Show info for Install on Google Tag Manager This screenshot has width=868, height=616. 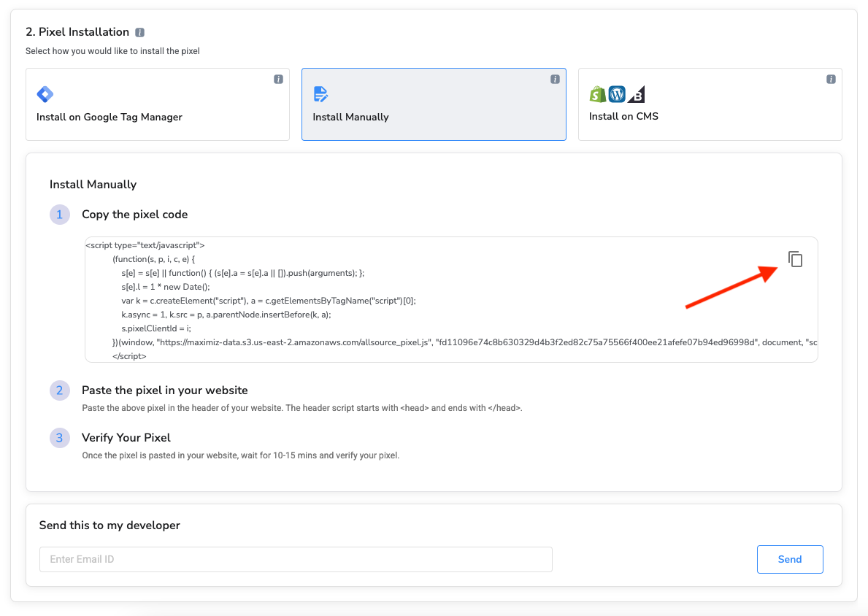pos(278,79)
